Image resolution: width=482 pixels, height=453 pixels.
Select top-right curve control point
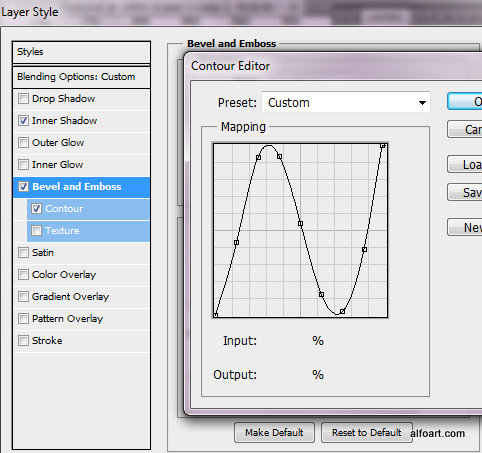tap(383, 146)
